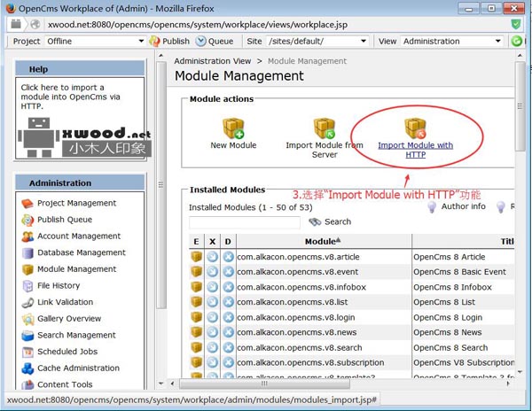Open Project Management in Administration menu
Screen dimensions: 532x411
[x=69, y=203]
